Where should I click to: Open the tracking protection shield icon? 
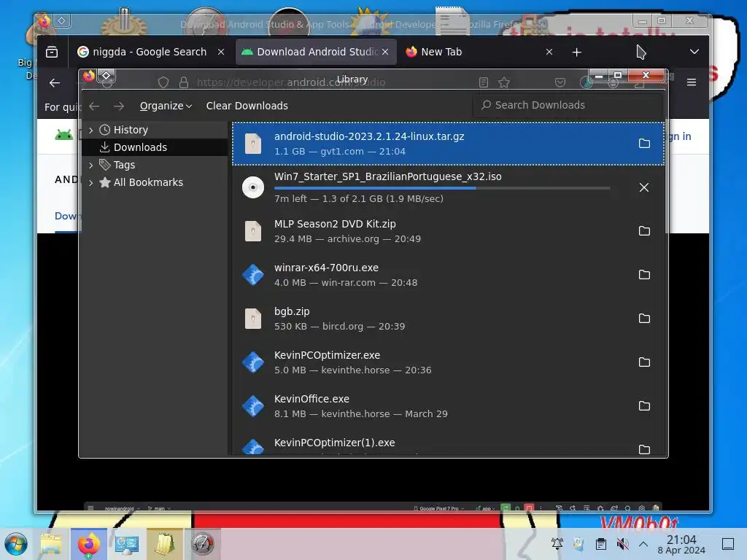point(163,82)
